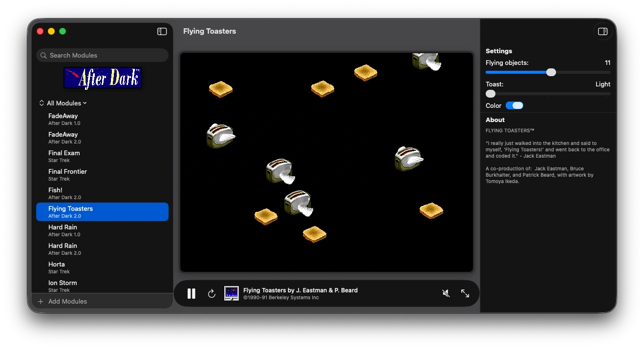644x349 pixels.
Task: Select the Horta module
Action: click(x=102, y=267)
